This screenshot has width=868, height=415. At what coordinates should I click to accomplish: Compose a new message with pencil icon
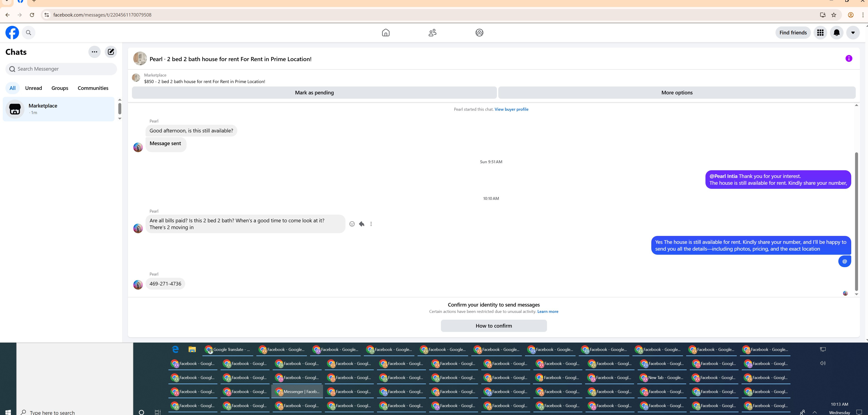(111, 52)
